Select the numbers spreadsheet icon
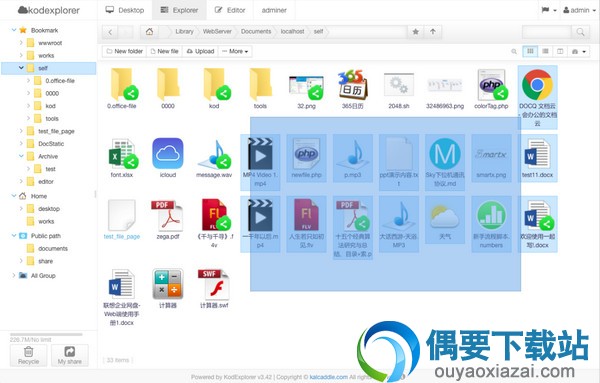The height and width of the screenshot is (383, 600). [491, 215]
